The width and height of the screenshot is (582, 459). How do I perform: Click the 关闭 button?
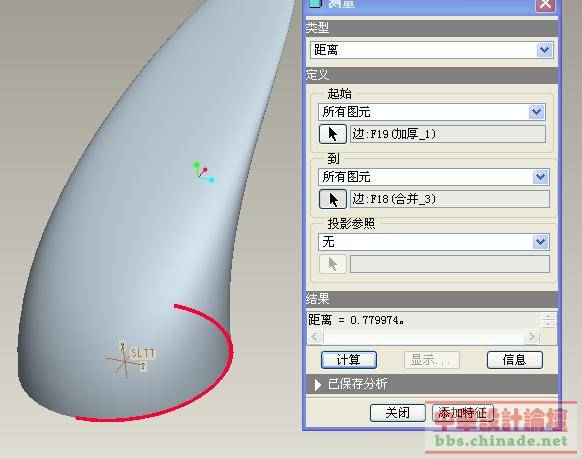tap(398, 413)
